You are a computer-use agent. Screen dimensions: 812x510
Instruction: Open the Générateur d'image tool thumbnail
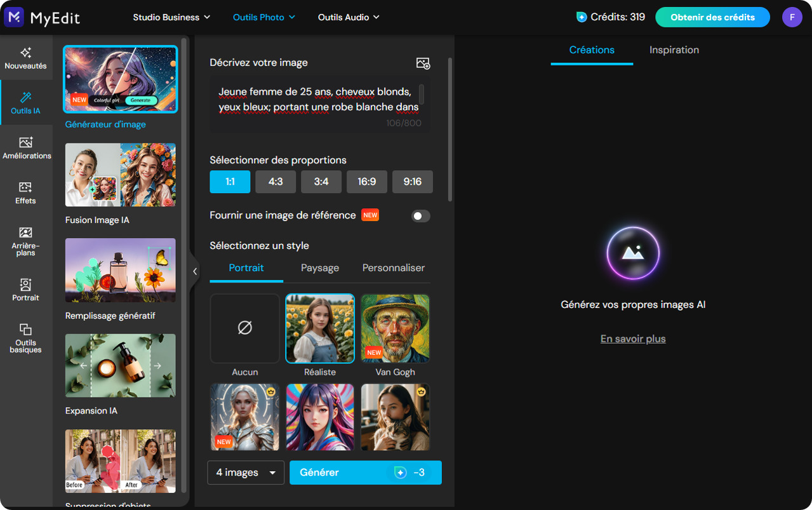(121, 79)
